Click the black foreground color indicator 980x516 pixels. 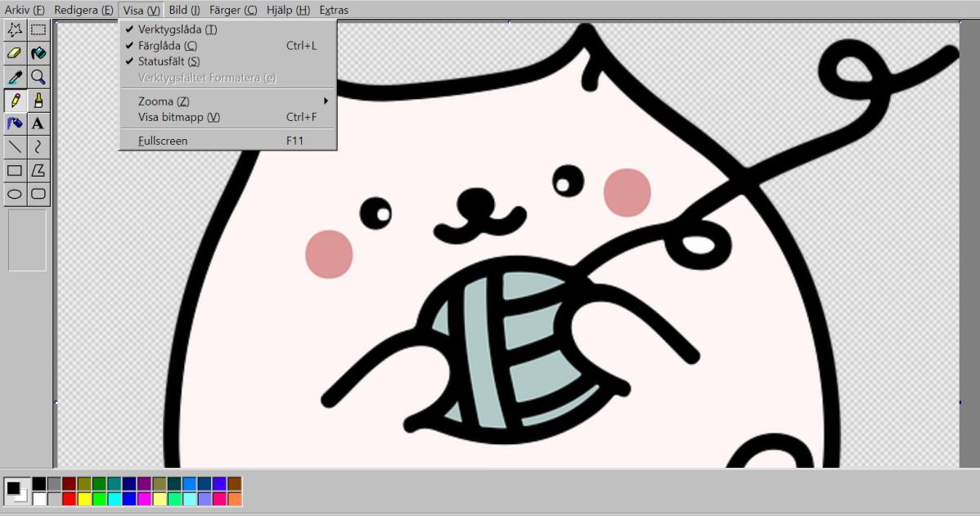click(x=13, y=487)
